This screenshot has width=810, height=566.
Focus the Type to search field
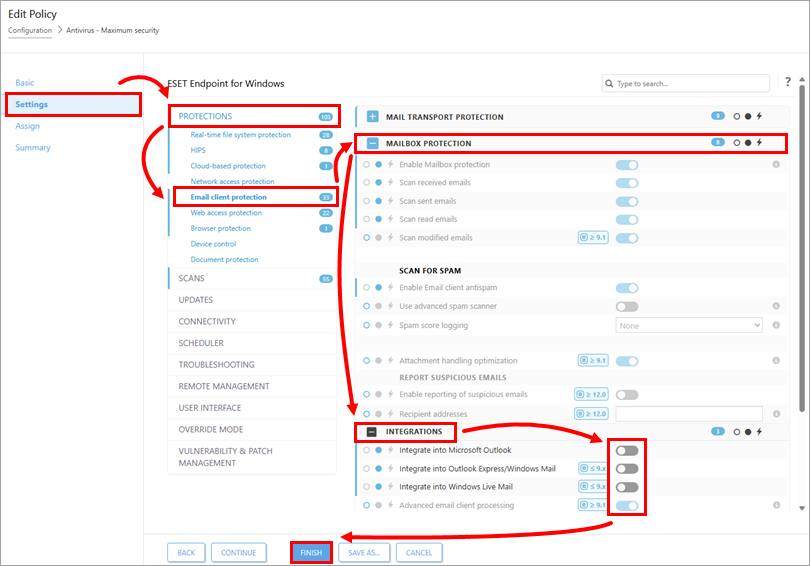(x=686, y=83)
